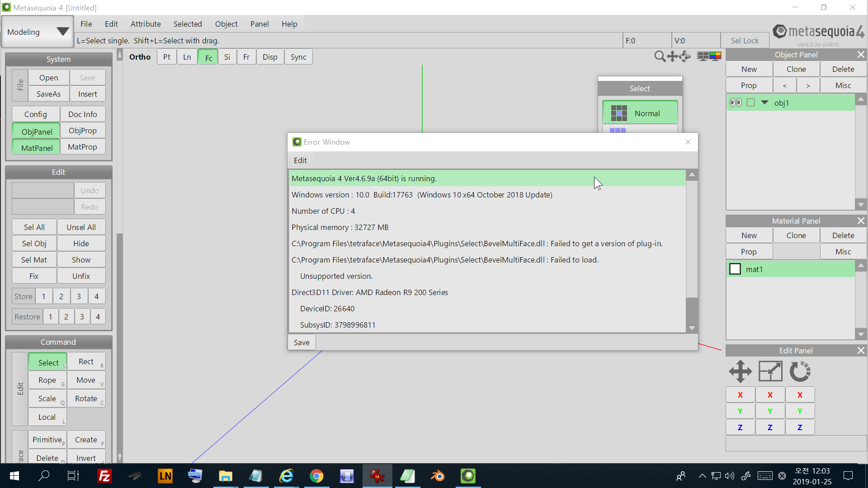Toggle the Sync view button
Screen dimensions: 868x488
point(298,57)
